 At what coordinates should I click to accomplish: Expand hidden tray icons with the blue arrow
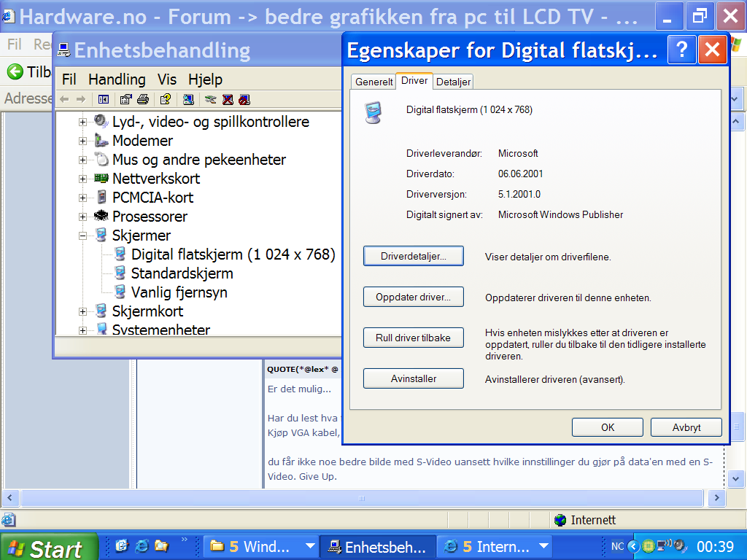pos(633,546)
